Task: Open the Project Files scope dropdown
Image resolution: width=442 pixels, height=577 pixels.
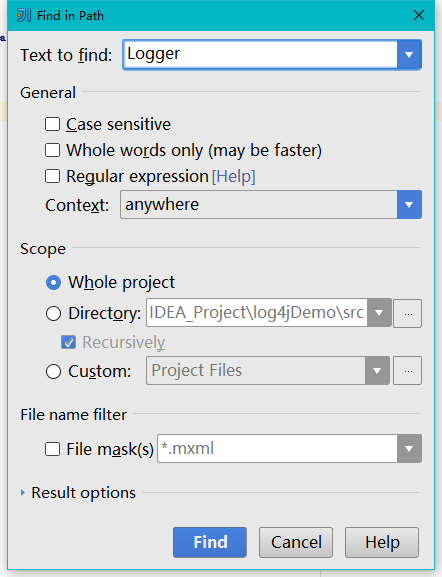Action: point(268,371)
